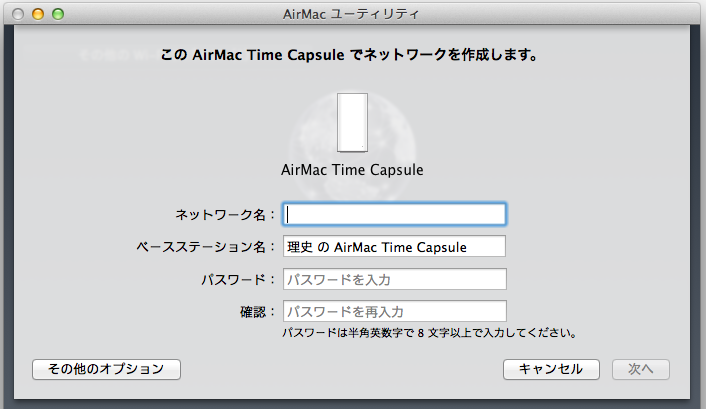Screen dimensions: 706x409
Task: Click the AirMac Time Capsule caption below icon
Action: (x=353, y=170)
